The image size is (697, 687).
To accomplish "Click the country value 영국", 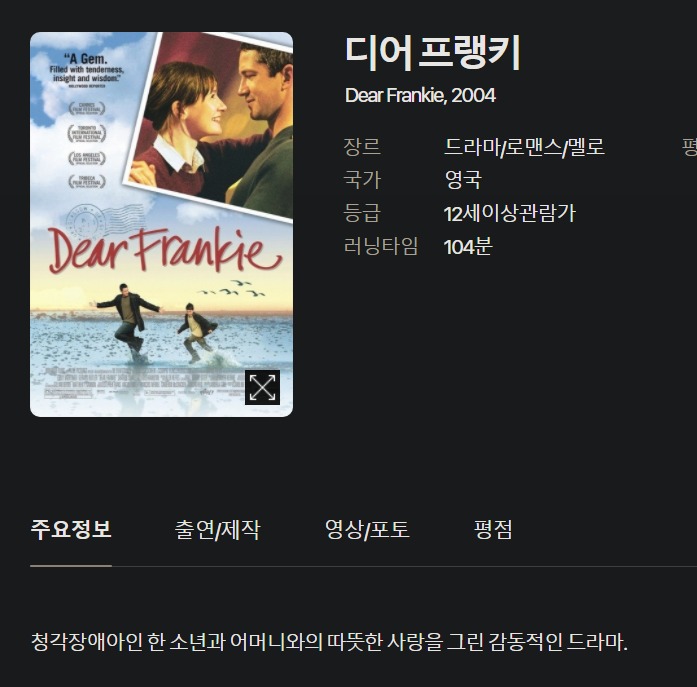I will click(463, 180).
